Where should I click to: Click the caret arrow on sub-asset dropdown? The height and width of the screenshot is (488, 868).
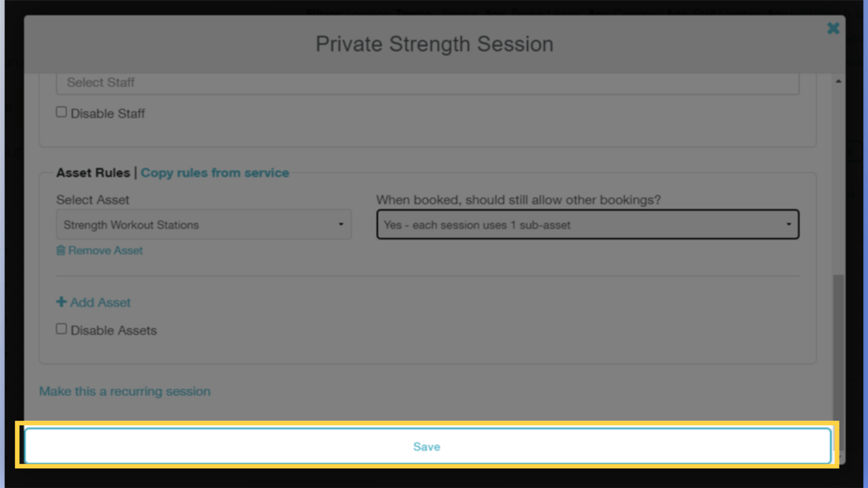pos(788,224)
